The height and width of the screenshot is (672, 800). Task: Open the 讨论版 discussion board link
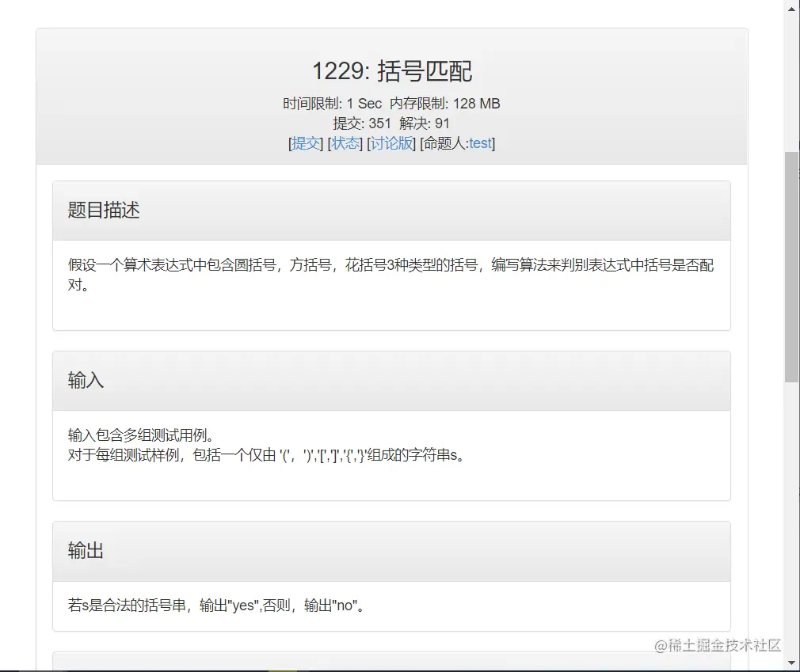click(x=391, y=143)
